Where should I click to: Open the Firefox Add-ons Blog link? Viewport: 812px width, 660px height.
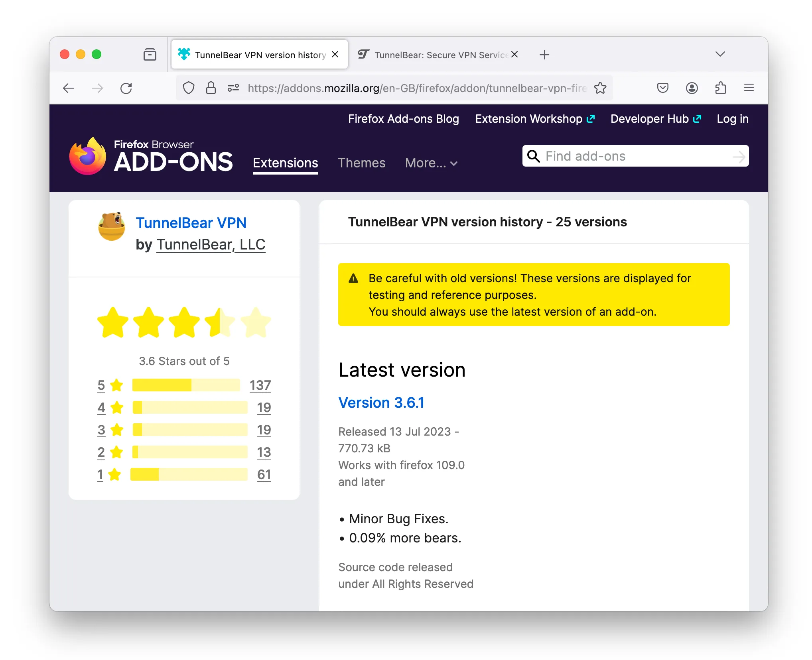(x=403, y=119)
